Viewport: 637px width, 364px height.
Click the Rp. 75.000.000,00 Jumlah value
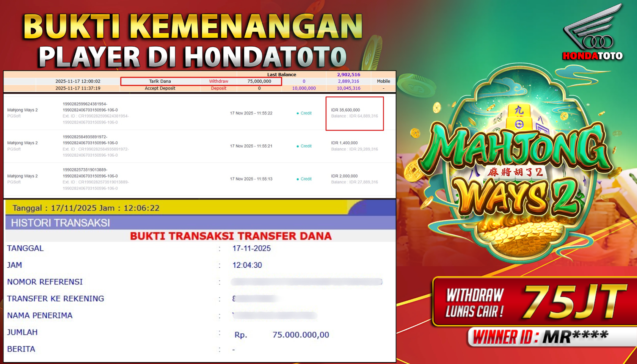point(282,335)
